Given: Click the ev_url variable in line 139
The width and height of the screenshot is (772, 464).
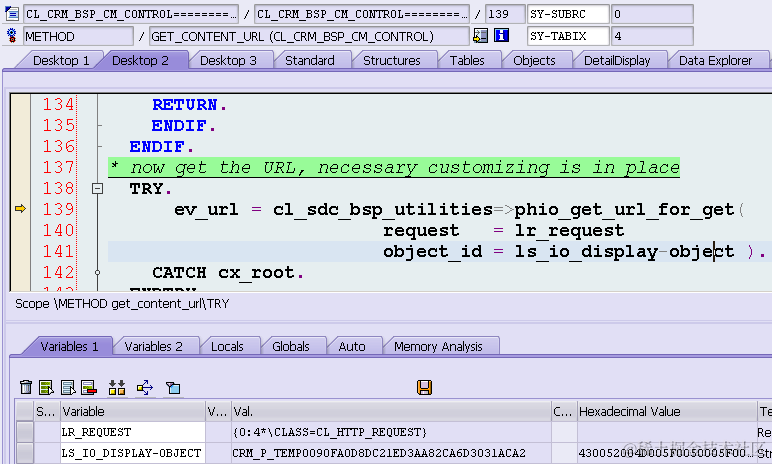Looking at the screenshot, I should 206,209.
